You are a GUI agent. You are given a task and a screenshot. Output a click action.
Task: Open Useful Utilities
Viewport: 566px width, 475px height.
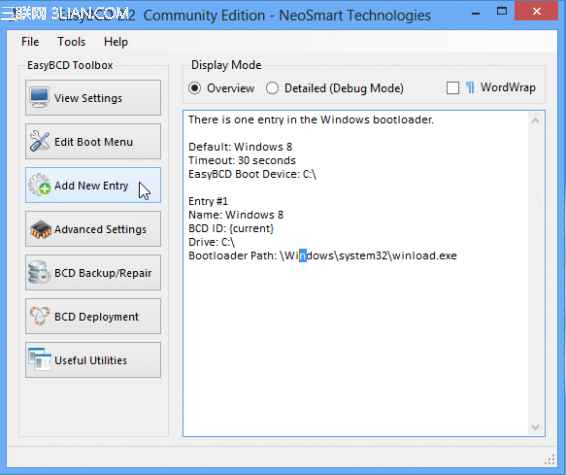tap(93, 360)
